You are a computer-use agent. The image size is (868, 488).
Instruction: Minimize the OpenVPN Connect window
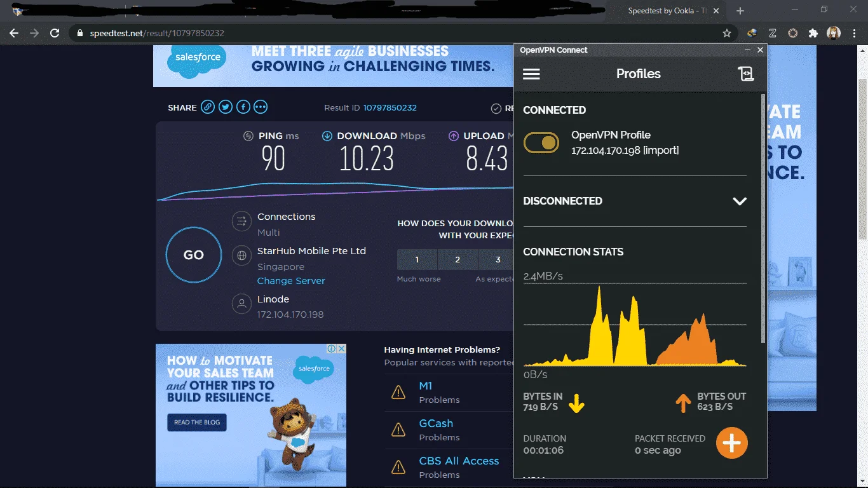tap(748, 50)
